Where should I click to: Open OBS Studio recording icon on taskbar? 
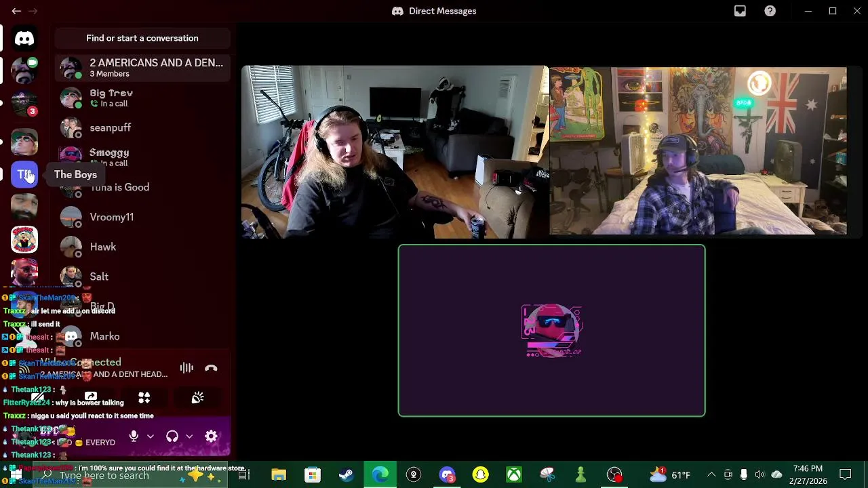pyautogui.click(x=614, y=474)
